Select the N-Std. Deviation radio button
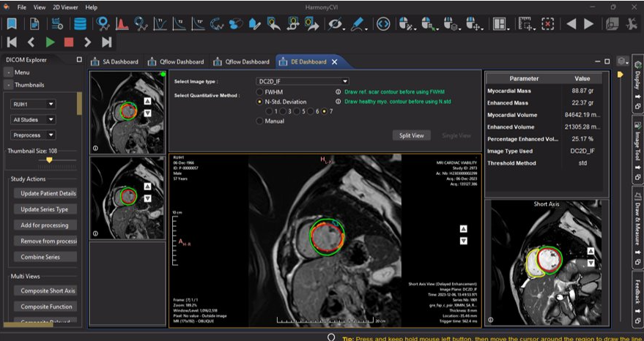Viewport: 644px width, 341px height. pyautogui.click(x=260, y=102)
